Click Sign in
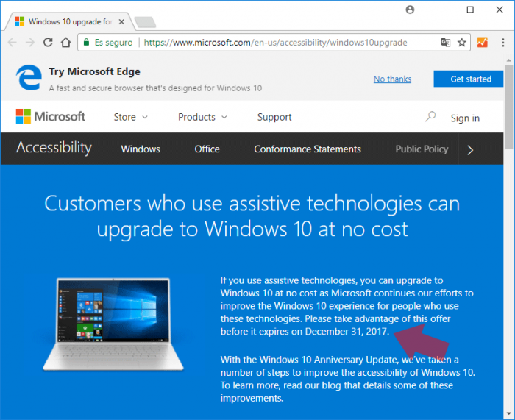This screenshot has width=515, height=420. pos(465,118)
